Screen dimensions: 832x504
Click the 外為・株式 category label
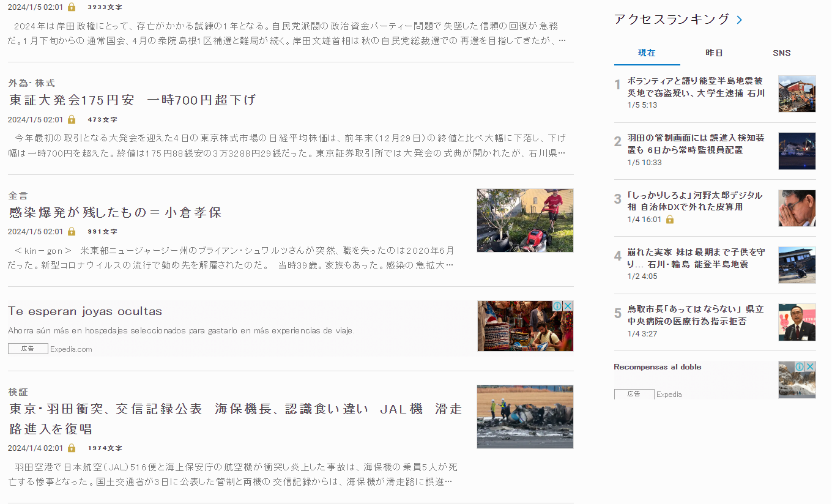[x=32, y=83]
